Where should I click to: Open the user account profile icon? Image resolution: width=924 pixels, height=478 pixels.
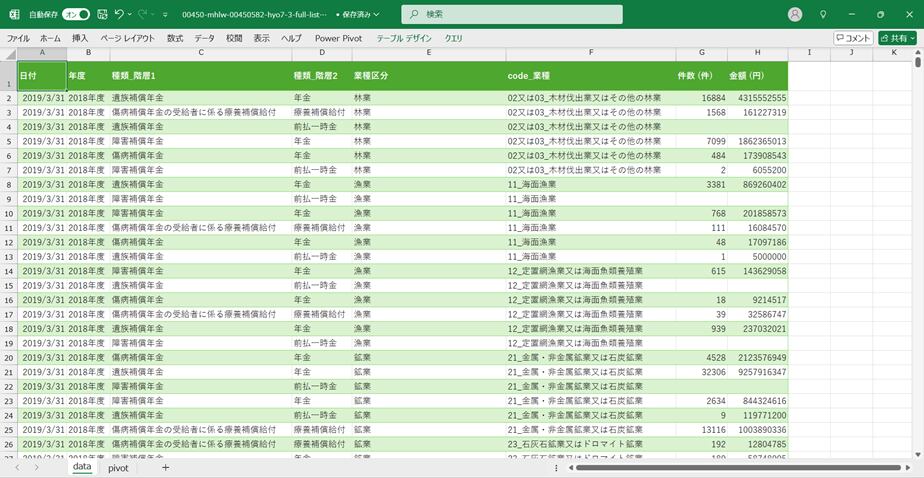pyautogui.click(x=795, y=15)
